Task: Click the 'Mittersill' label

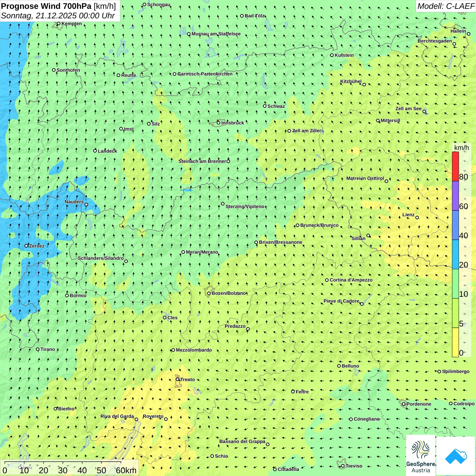Action: (390, 120)
